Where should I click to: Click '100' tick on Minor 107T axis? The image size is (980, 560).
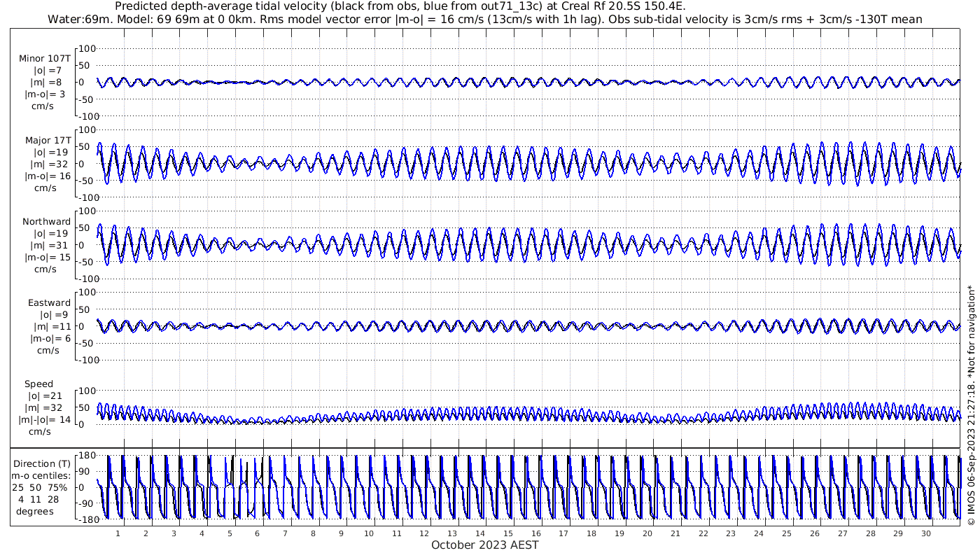pyautogui.click(x=86, y=48)
